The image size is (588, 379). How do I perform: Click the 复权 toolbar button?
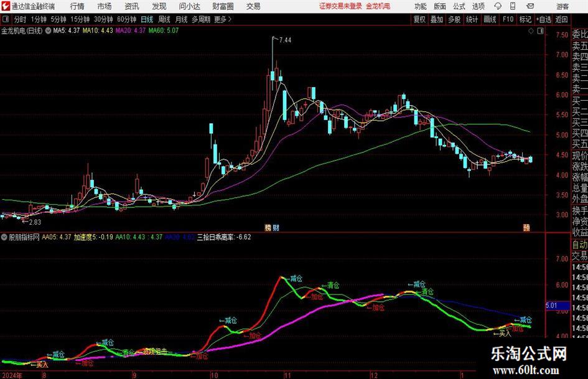[419, 19]
